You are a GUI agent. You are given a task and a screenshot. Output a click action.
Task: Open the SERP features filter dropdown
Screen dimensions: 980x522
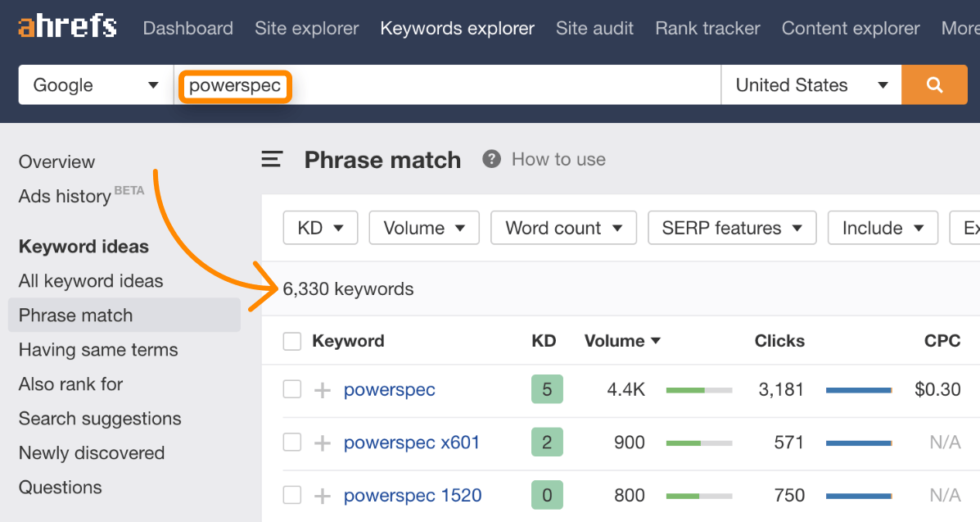(x=732, y=228)
